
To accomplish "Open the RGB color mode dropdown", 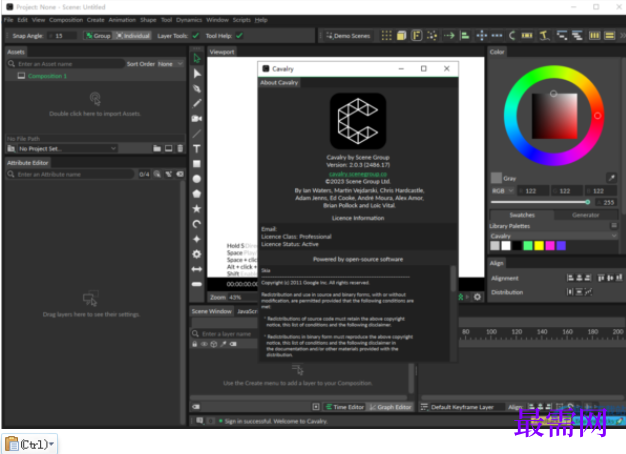I will (x=502, y=191).
